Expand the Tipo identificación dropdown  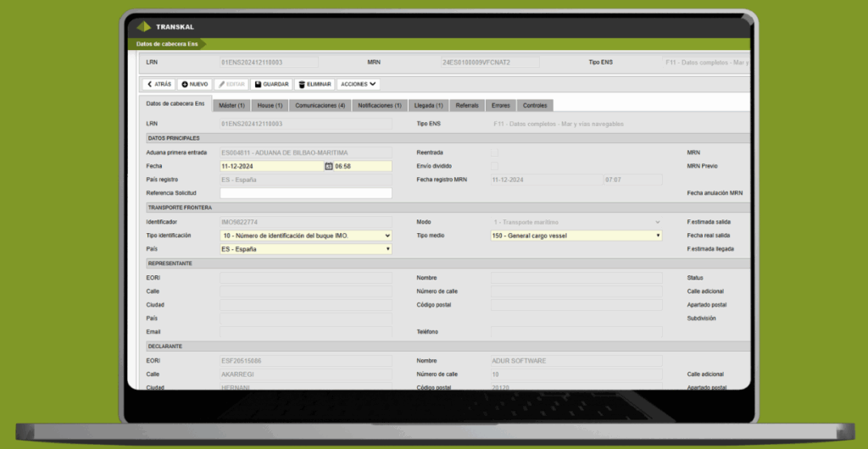coord(306,236)
